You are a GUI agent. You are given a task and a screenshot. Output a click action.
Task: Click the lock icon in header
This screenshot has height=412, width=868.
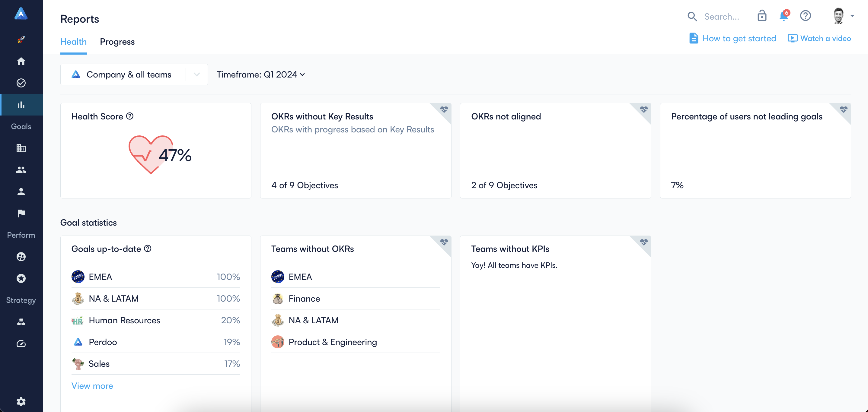pos(762,16)
